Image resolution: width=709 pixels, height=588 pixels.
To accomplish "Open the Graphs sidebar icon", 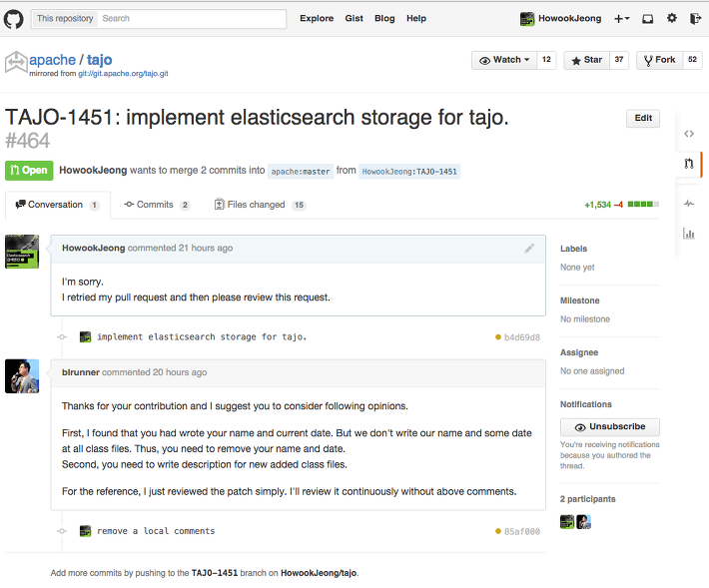I will 689,234.
